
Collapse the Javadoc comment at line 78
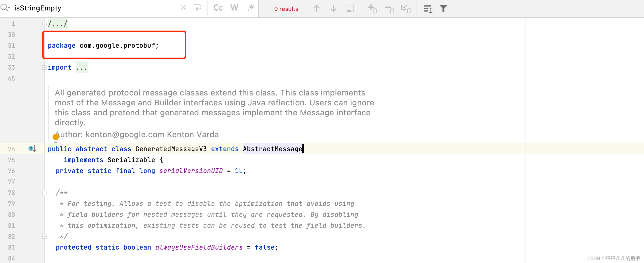pos(44,193)
